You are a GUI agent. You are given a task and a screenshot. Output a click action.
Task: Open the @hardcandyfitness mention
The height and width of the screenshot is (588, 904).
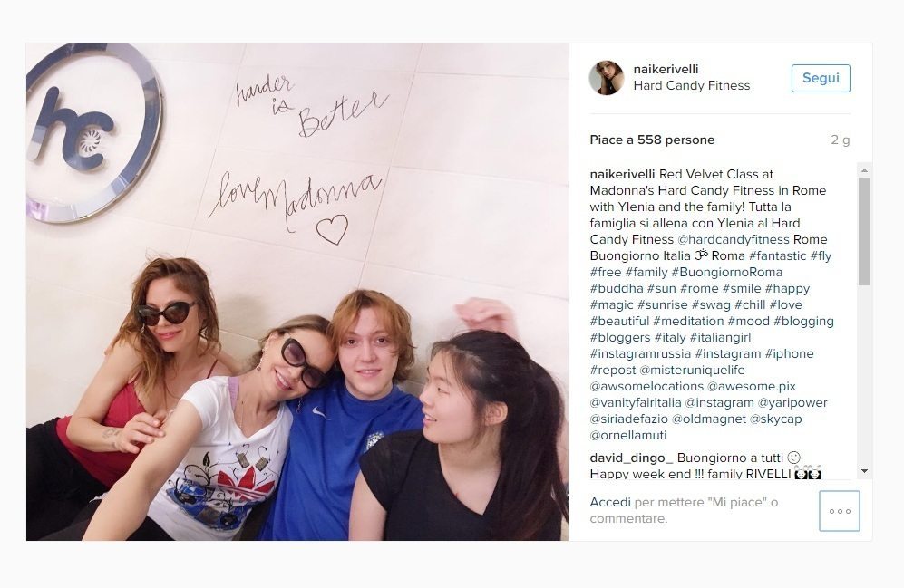coord(734,239)
